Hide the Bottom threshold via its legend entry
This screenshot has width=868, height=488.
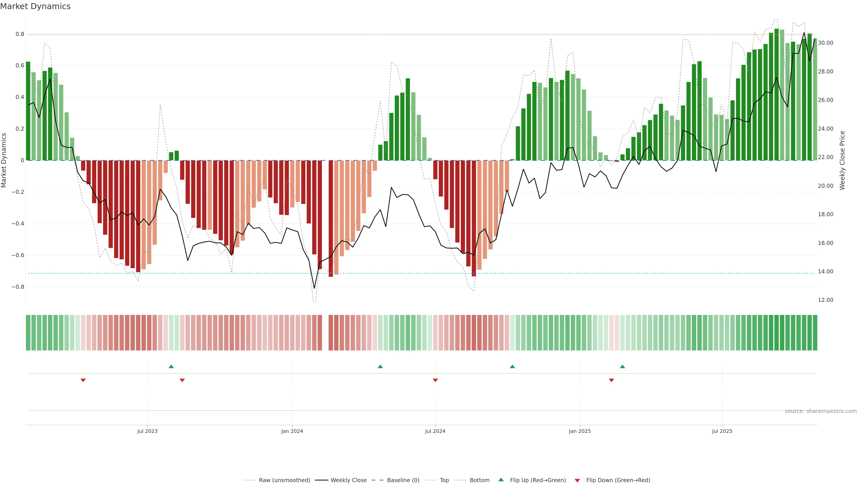click(479, 480)
